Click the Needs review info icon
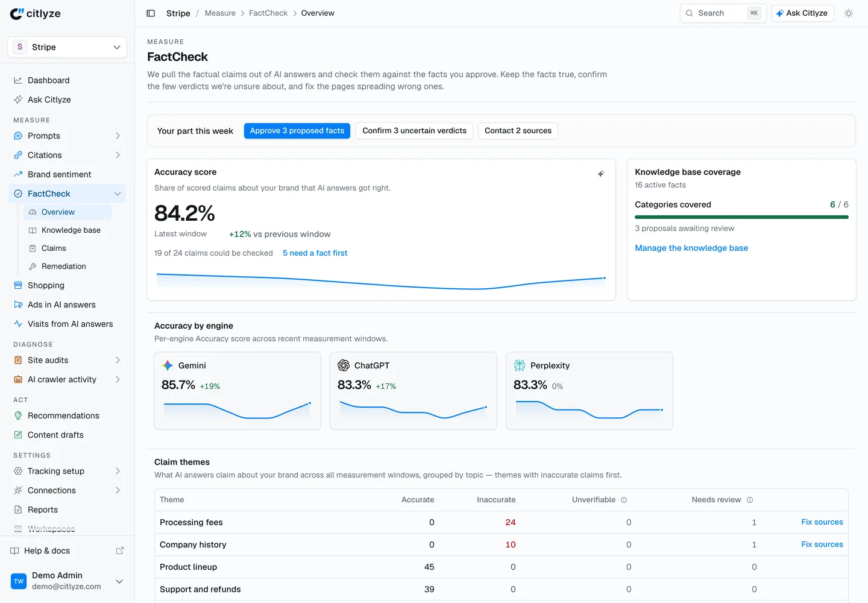 coord(750,500)
